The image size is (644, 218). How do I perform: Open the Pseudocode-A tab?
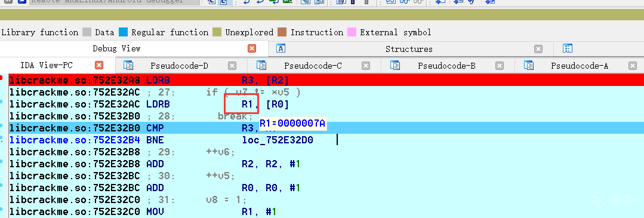point(580,66)
